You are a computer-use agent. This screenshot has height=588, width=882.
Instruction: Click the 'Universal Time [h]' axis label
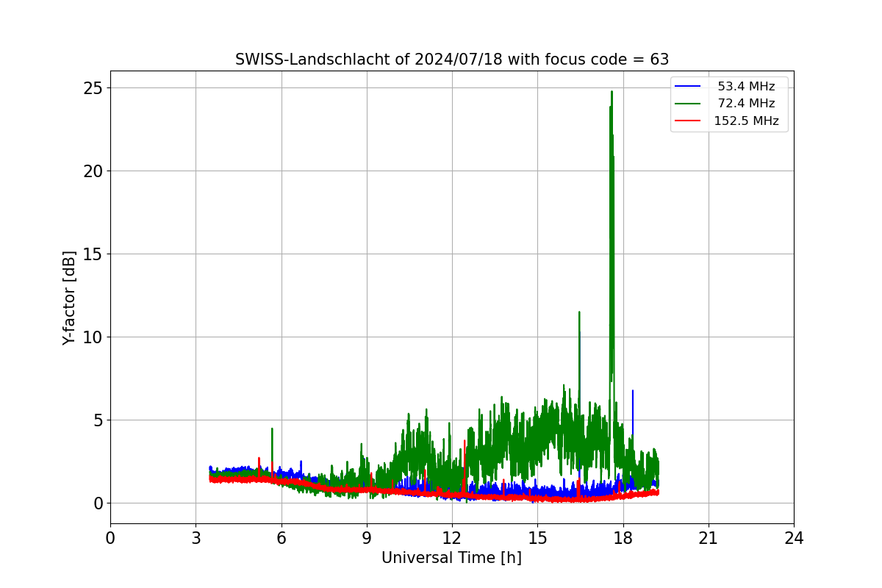point(451,559)
